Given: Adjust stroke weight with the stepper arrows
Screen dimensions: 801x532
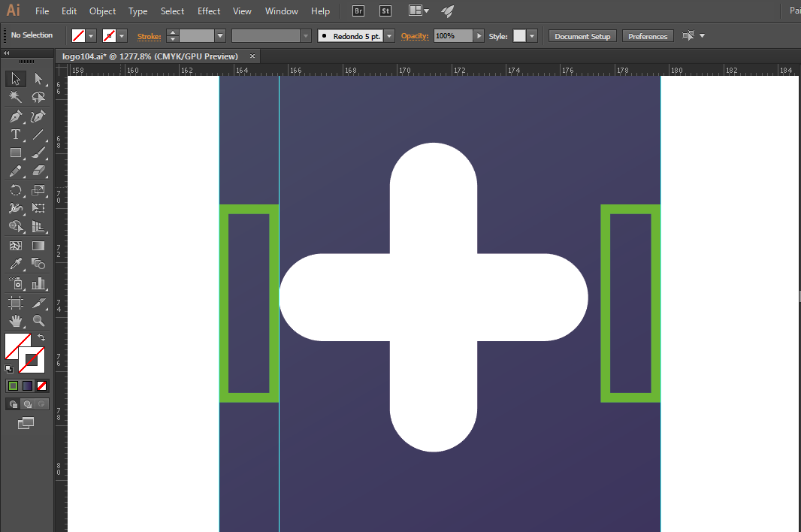Looking at the screenshot, I should coord(173,36).
